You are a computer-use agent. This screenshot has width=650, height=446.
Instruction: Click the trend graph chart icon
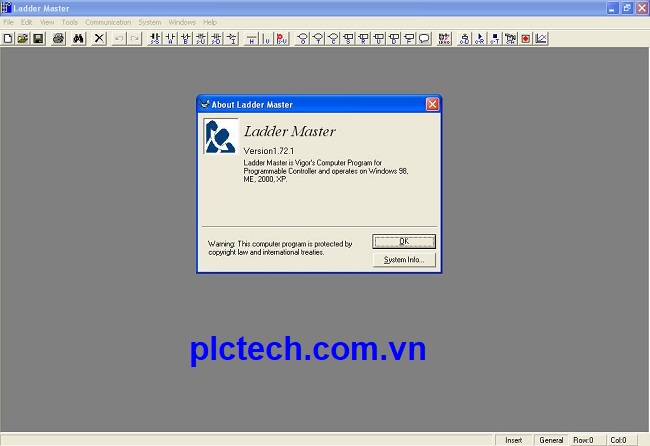(541, 39)
